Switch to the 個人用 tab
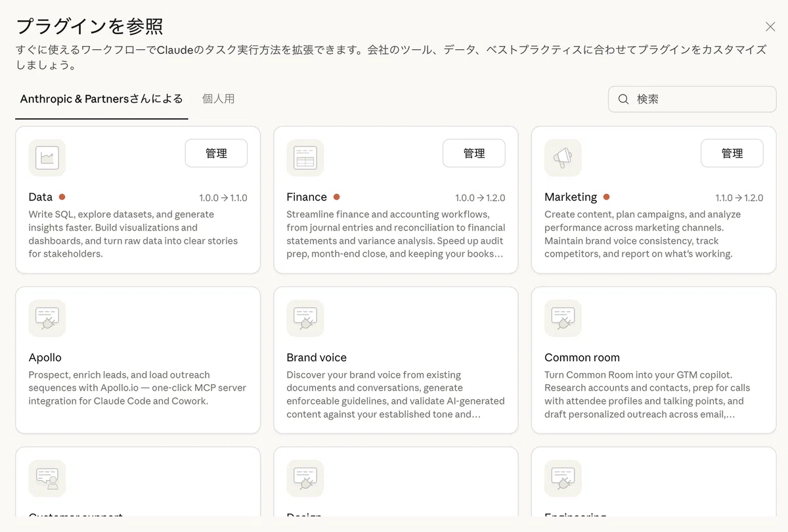Viewport: 788px width, 532px height. tap(218, 99)
